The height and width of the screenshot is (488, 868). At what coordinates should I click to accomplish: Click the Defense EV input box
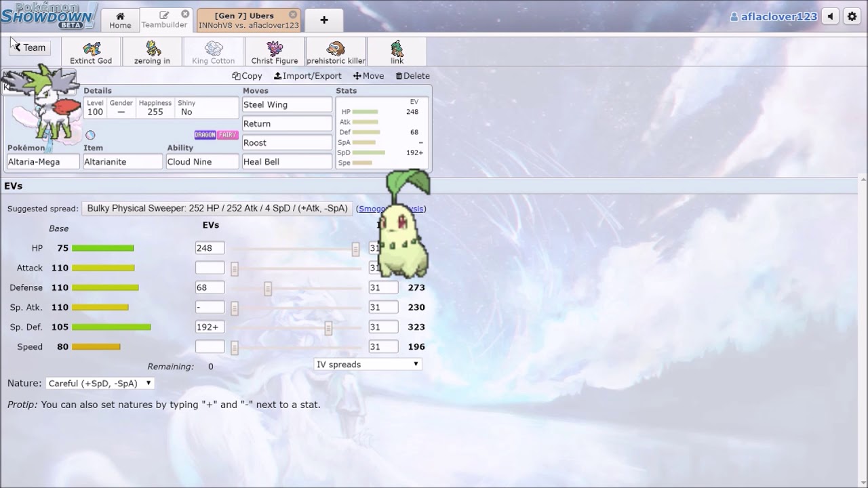point(210,288)
